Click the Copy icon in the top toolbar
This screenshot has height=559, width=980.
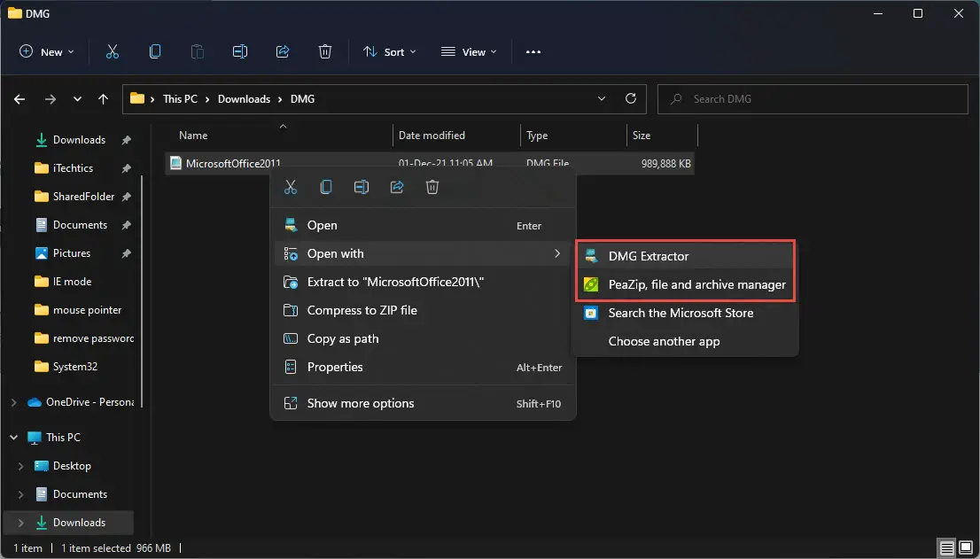tap(155, 52)
